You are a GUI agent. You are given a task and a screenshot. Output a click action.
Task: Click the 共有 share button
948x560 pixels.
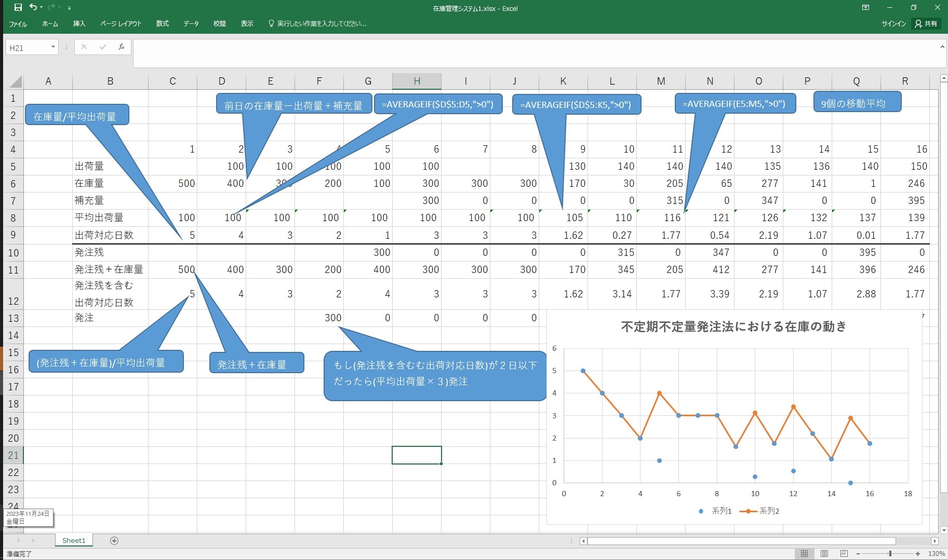click(x=926, y=24)
